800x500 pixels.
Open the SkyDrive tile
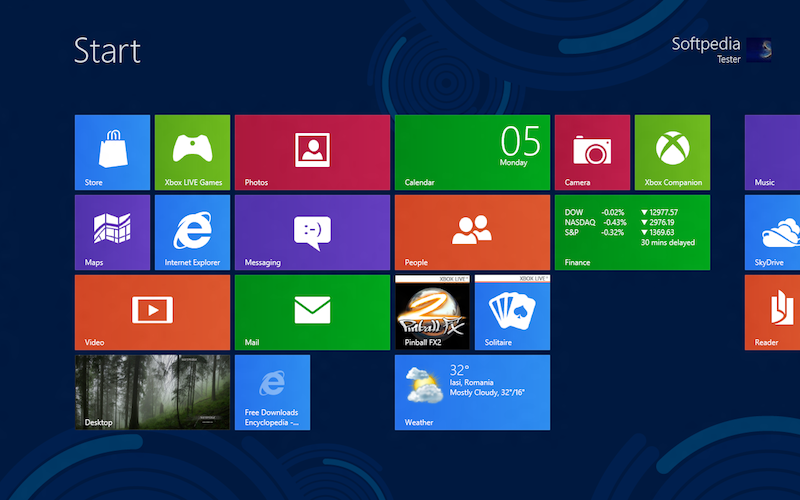772,233
